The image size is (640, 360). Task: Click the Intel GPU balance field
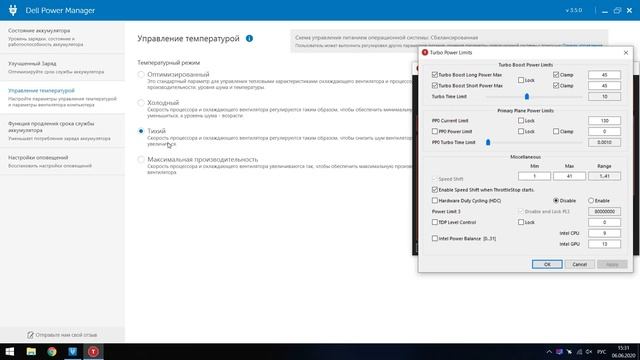[604, 244]
